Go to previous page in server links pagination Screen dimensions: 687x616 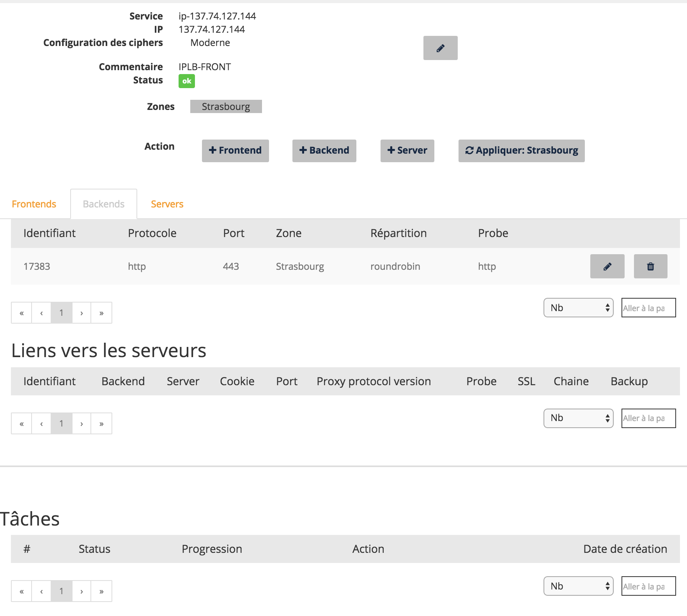[41, 423]
